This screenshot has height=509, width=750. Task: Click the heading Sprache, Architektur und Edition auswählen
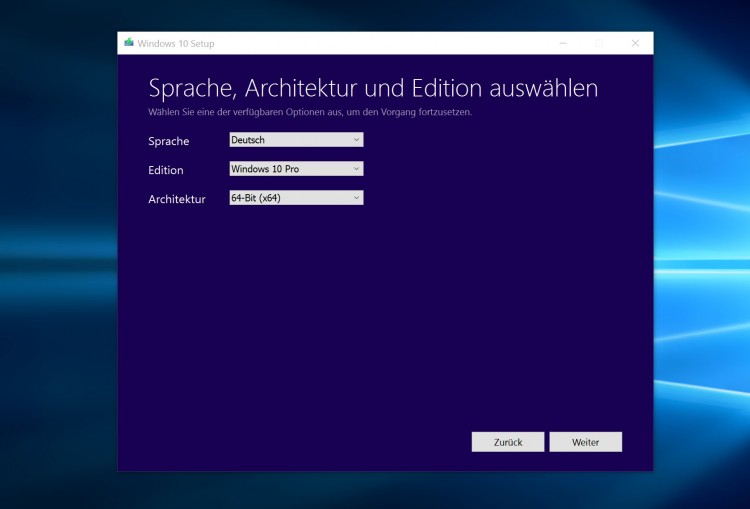[373, 89]
